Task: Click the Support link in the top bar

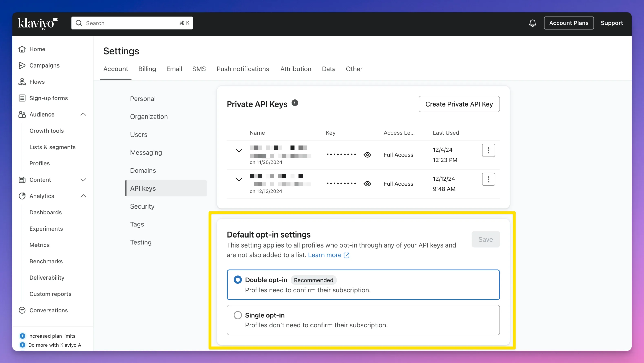Action: (x=612, y=23)
